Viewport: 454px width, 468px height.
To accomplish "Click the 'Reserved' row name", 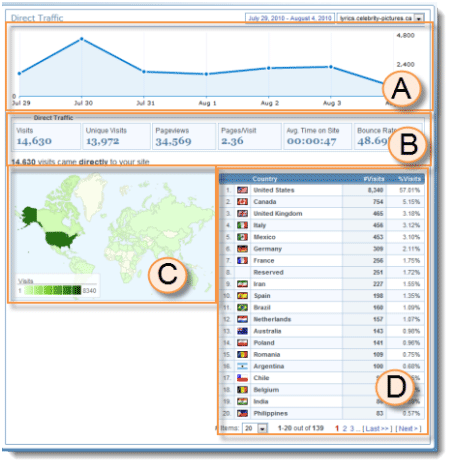I will tap(268, 272).
